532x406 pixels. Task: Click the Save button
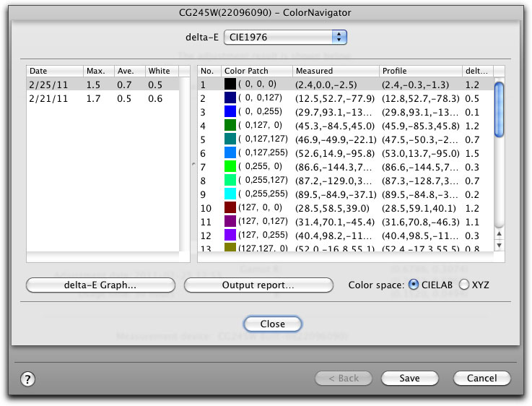(409, 378)
